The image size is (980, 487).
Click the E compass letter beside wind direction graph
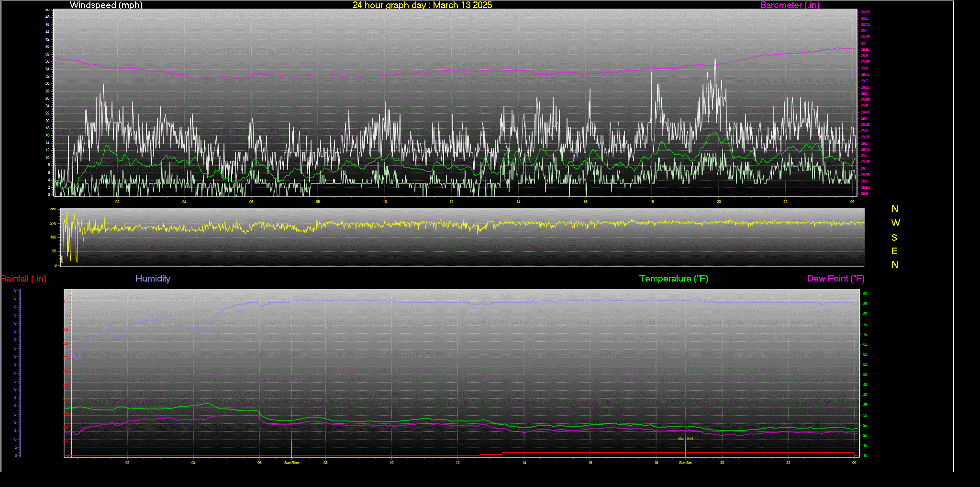[x=894, y=251]
